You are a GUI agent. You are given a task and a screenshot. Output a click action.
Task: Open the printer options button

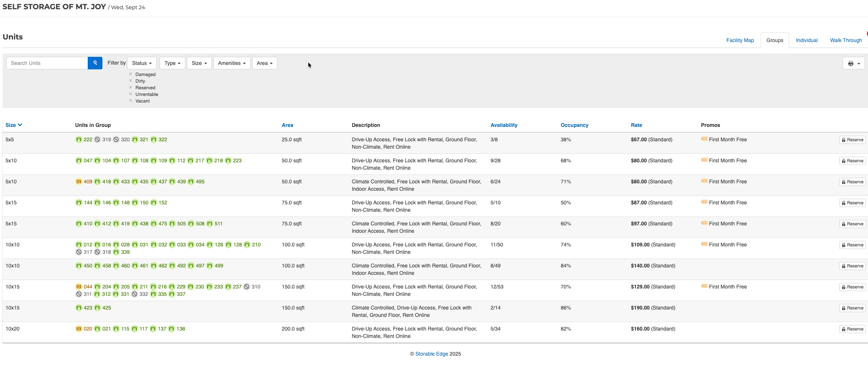853,63
